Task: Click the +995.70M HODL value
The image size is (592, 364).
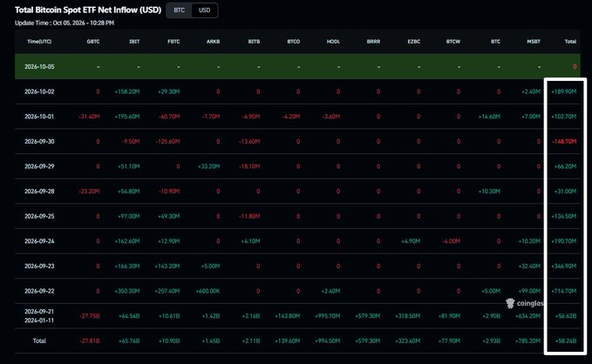Action: click(327, 316)
